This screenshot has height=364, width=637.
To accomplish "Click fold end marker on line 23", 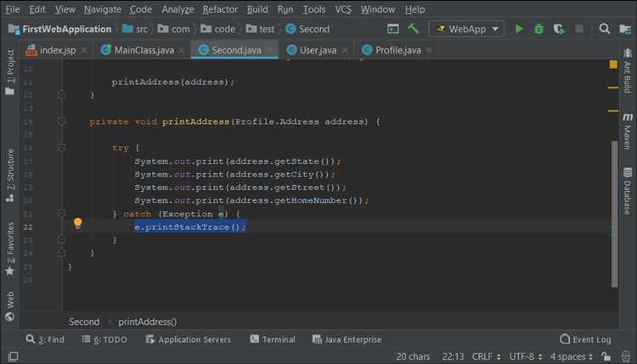I will pyautogui.click(x=61, y=239).
